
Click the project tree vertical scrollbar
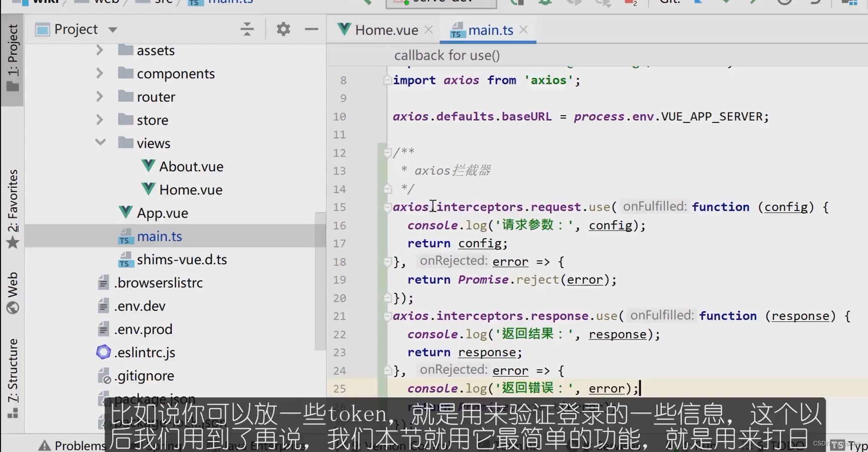coord(320,281)
